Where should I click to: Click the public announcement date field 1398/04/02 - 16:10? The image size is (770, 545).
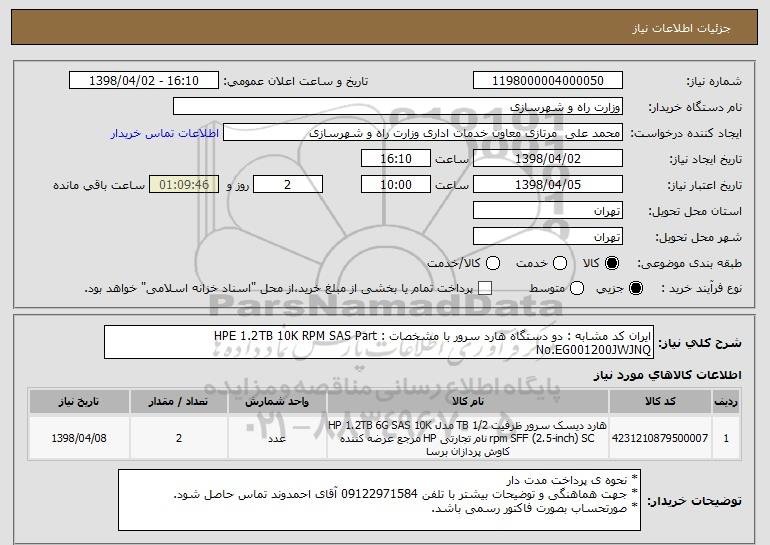144,81
